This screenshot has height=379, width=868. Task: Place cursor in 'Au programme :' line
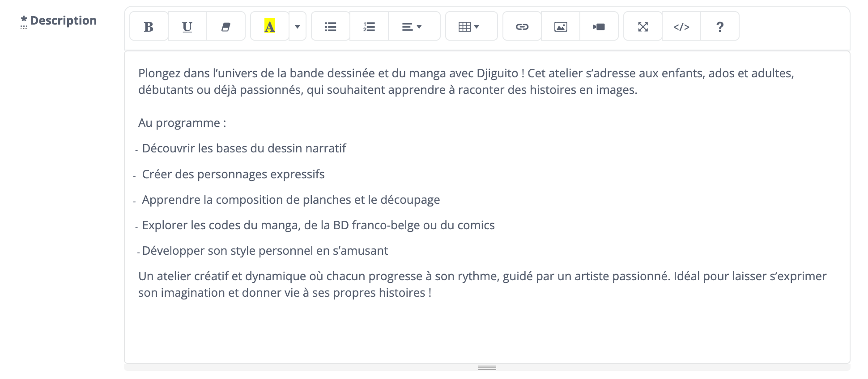182,123
